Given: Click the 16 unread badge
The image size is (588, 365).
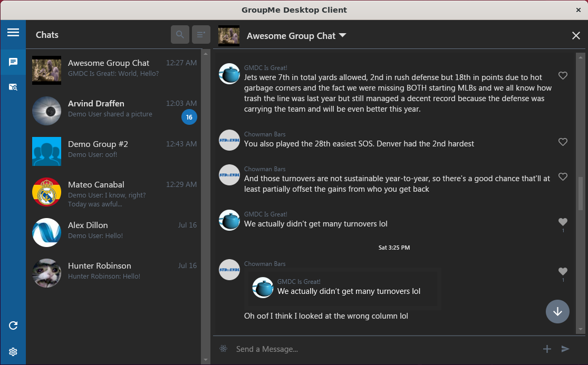Looking at the screenshot, I should [189, 117].
